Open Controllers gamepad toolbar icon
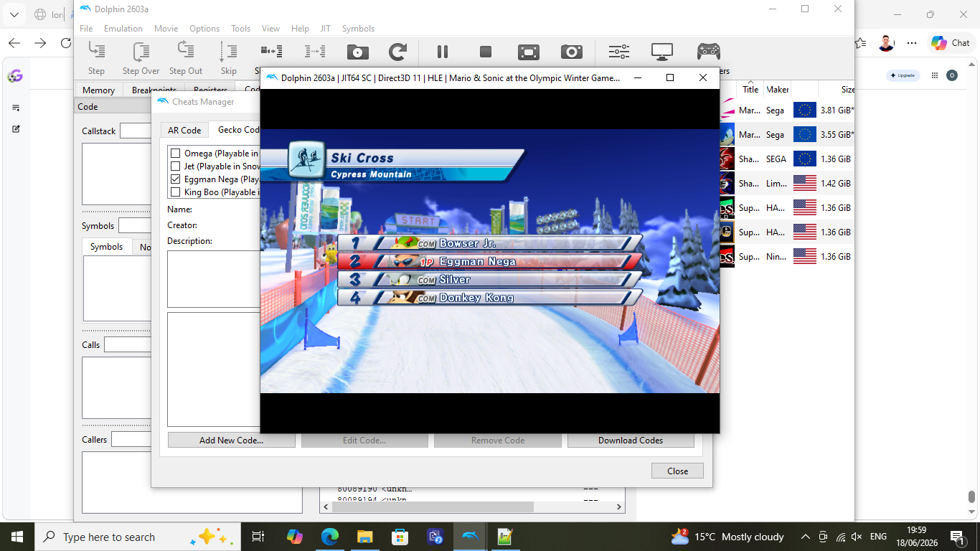The image size is (980, 551). (x=709, y=52)
